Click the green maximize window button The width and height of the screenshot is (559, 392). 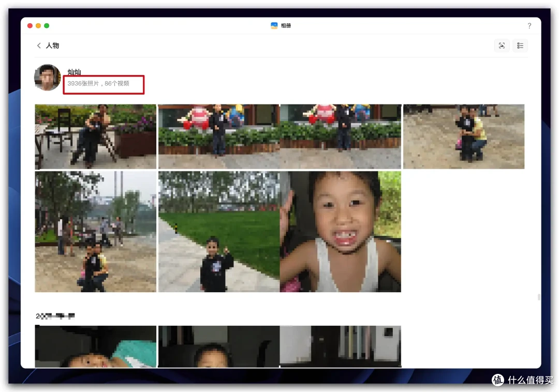[47, 26]
